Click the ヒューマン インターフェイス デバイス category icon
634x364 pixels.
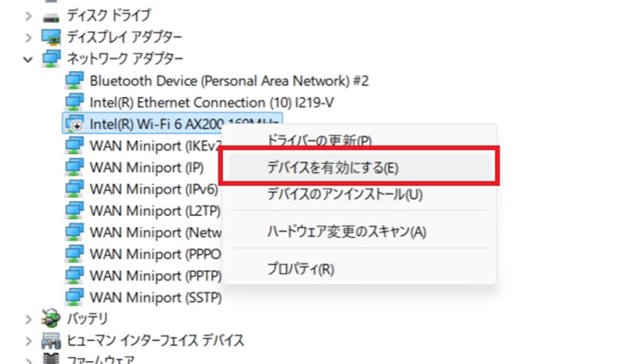(x=52, y=340)
